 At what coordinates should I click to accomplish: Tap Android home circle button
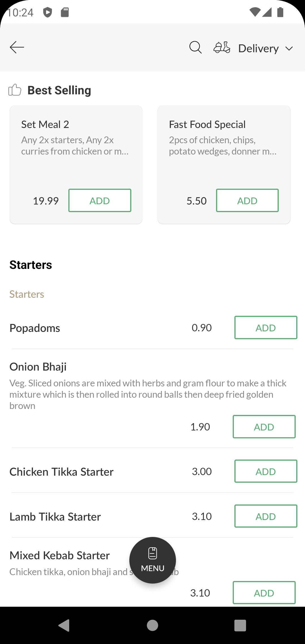point(152,625)
